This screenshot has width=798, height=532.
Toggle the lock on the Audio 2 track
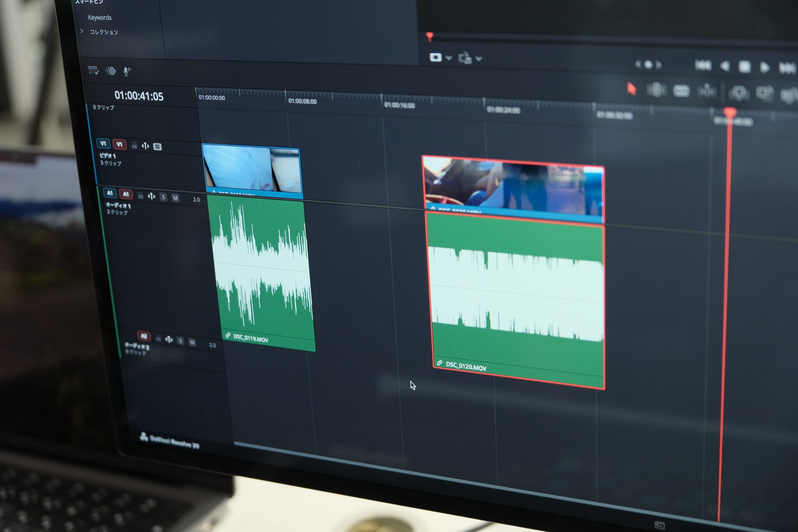158,339
